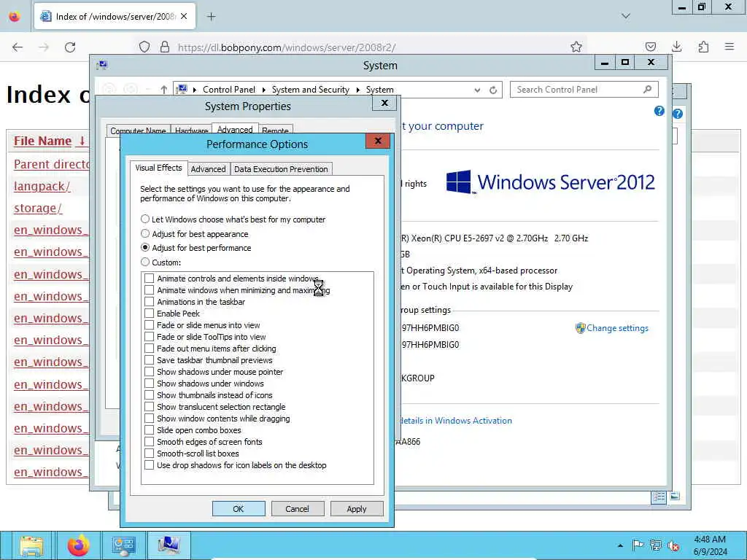Go back with Firefox back arrow
747x560 pixels.
click(x=18, y=47)
